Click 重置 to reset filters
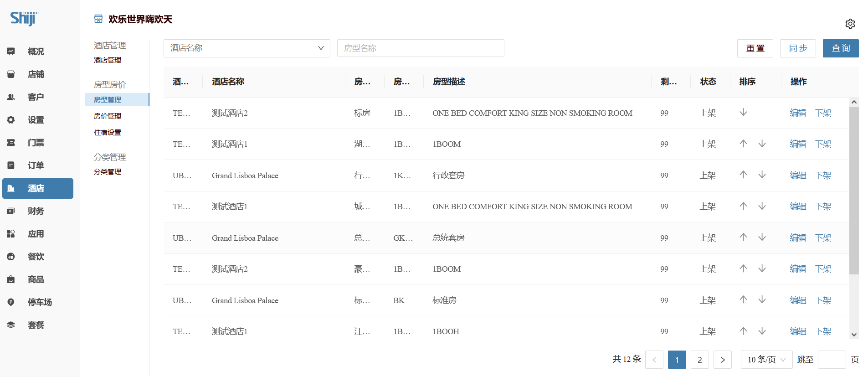The image size is (868, 377). (x=755, y=48)
